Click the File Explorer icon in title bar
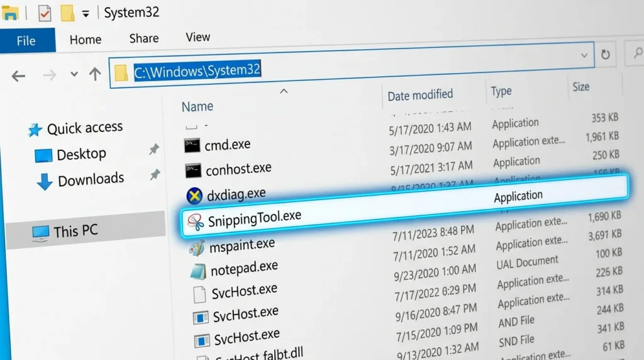Screen dimensions: 644x360 (10, 13)
